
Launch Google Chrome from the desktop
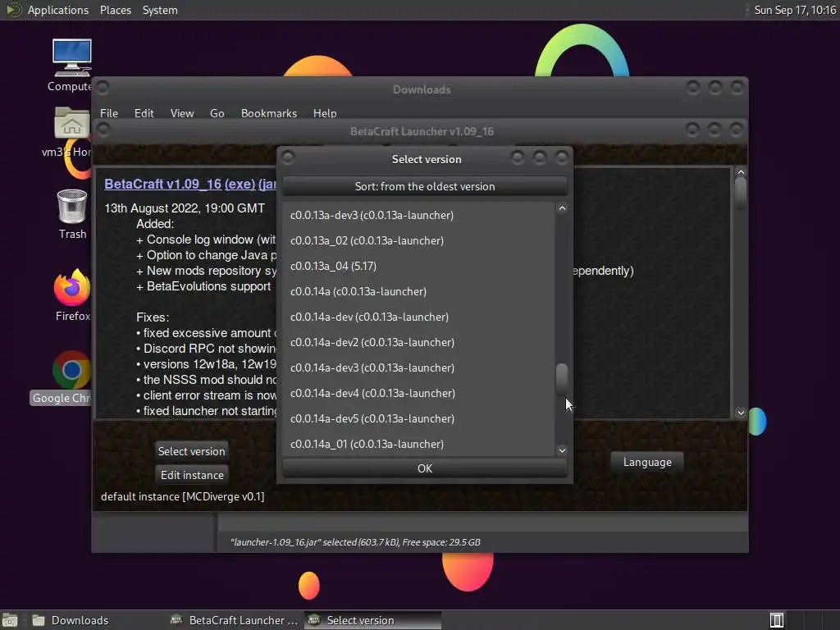pyautogui.click(x=71, y=377)
